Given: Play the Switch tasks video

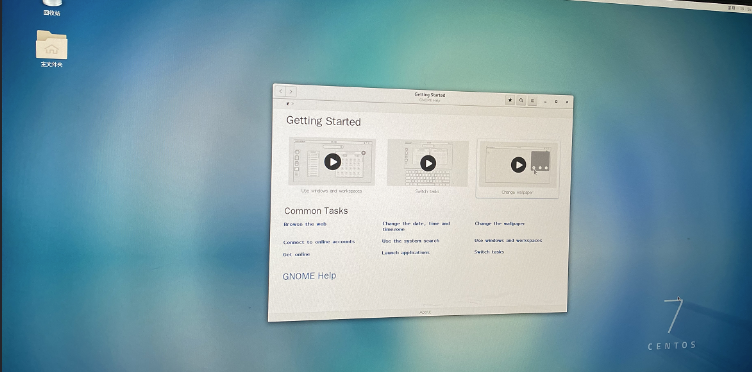Looking at the screenshot, I should coord(428,163).
